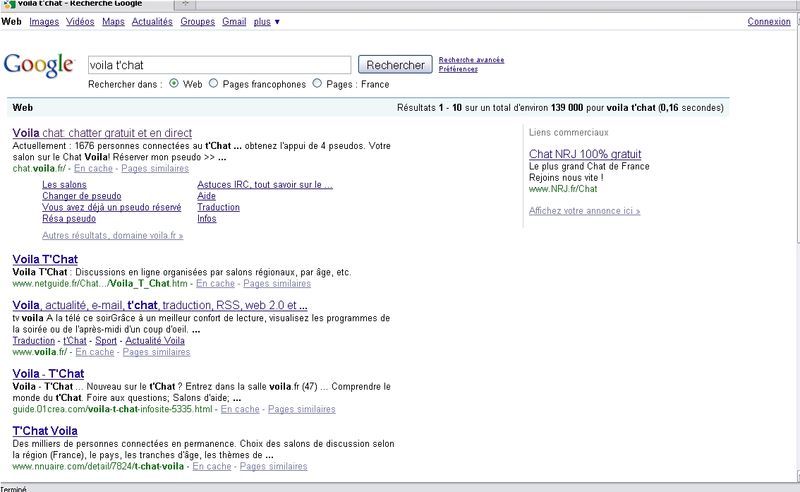Click in the search query field

pos(219,65)
